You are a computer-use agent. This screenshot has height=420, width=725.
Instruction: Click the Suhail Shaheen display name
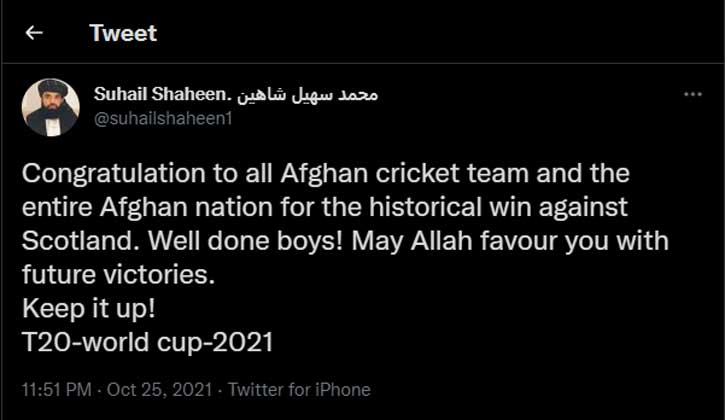[x=161, y=94]
